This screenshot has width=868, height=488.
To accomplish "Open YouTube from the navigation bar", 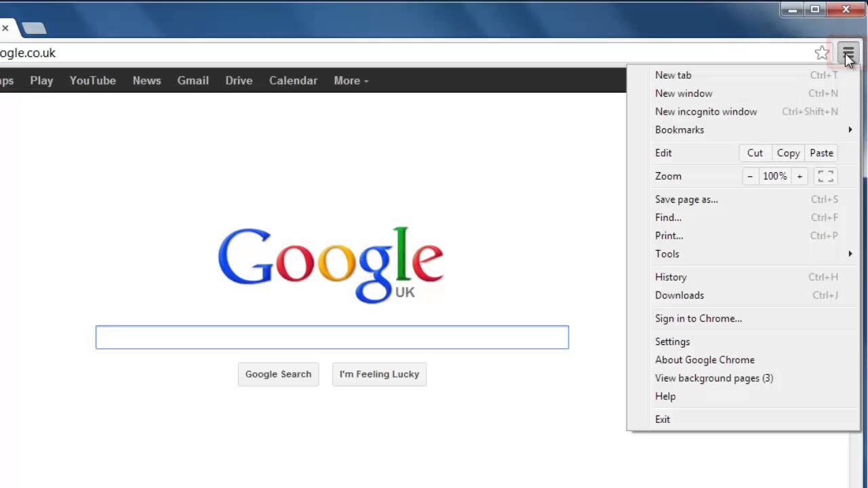I will tap(92, 80).
